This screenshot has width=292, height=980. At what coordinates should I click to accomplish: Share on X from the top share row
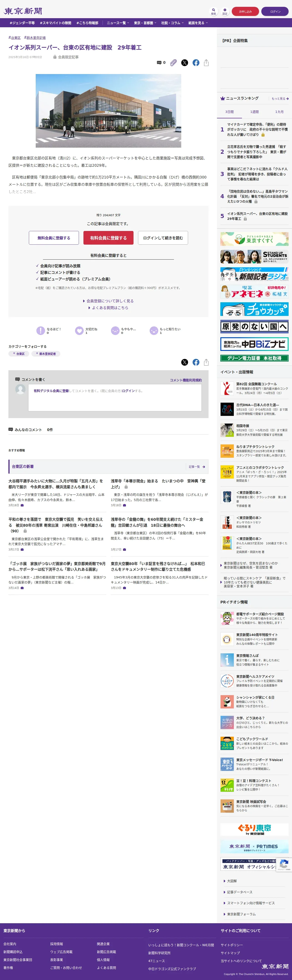[185, 63]
